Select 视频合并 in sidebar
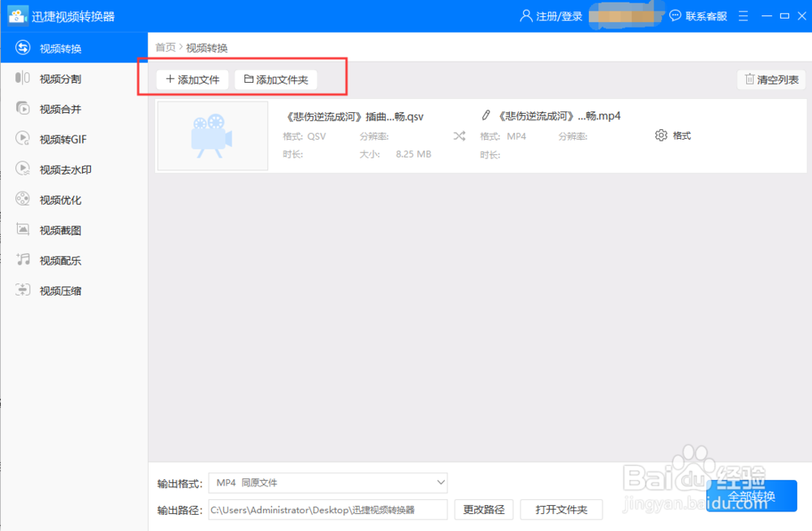 74,109
